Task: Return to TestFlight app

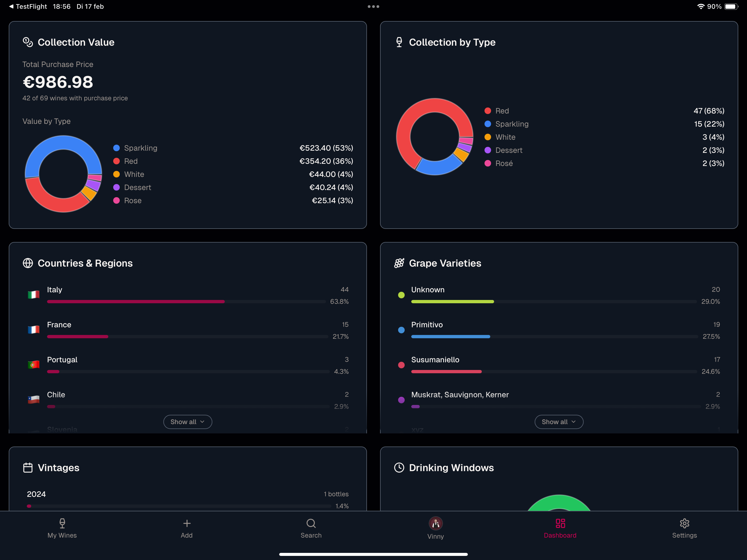Action: click(28, 6)
